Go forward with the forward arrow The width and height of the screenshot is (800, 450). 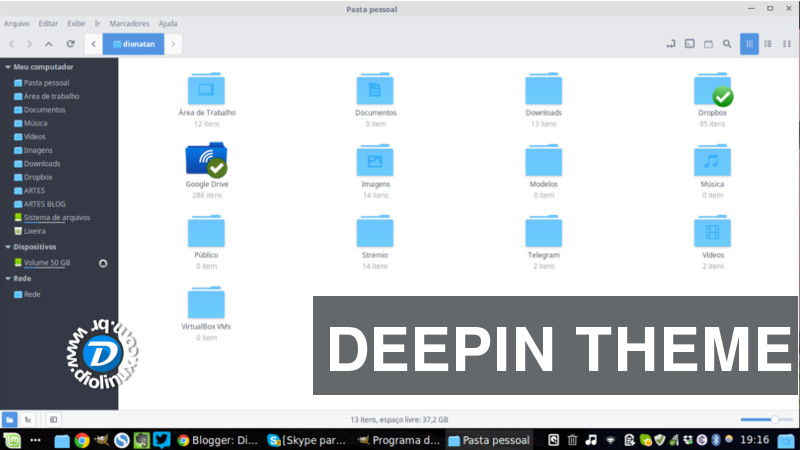coord(29,44)
